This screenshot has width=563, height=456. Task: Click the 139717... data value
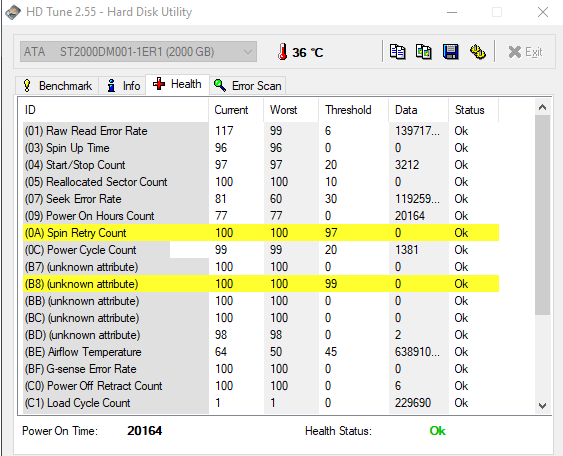(x=417, y=131)
